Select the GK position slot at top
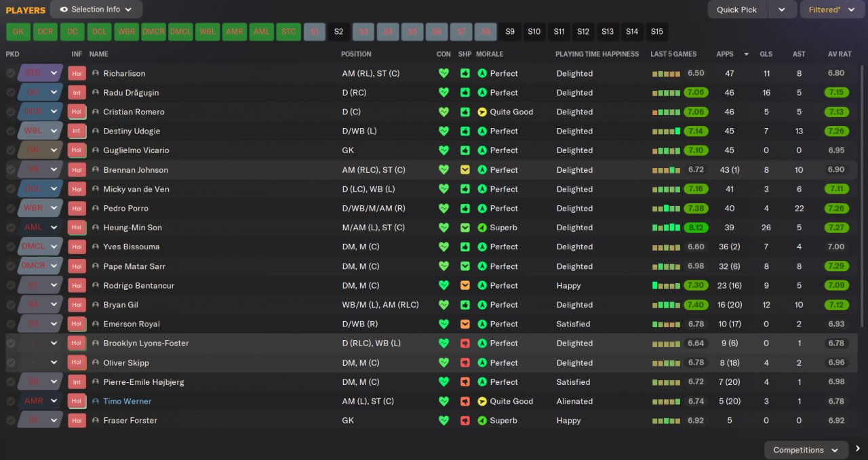This screenshot has width=868, height=460. 18,32
